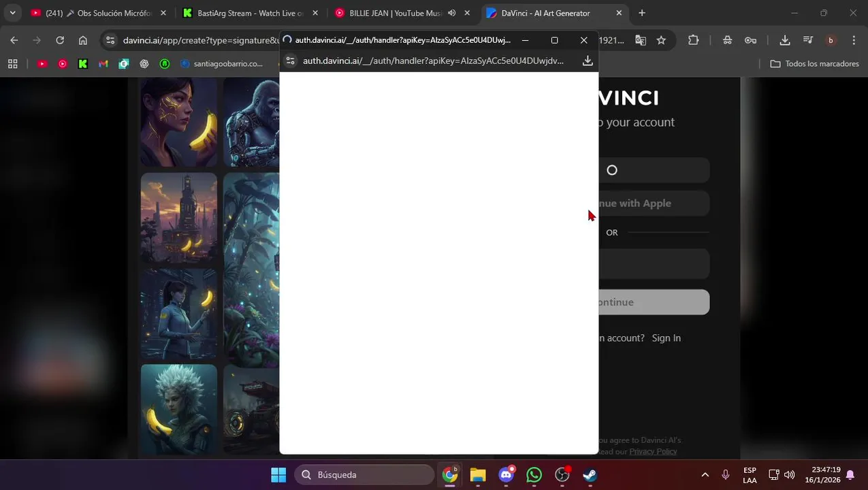Open the futuristic city sunset thumbnail
This screenshot has width=868, height=490.
tap(179, 218)
